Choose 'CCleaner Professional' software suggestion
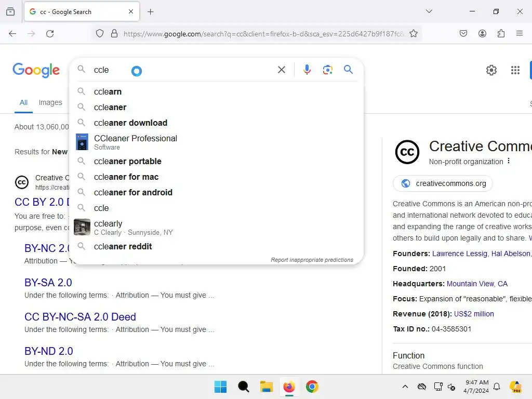 pos(217,142)
